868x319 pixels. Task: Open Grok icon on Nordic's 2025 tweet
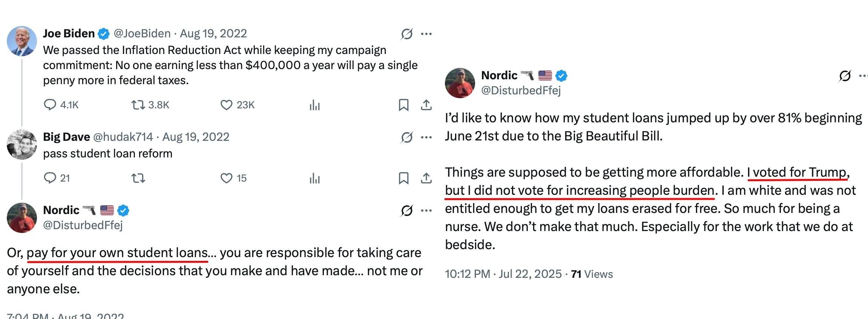(845, 76)
